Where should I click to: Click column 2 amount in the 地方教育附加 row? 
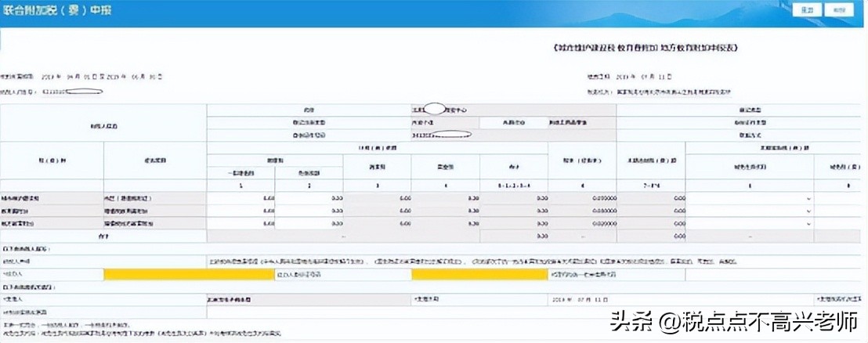click(309, 223)
